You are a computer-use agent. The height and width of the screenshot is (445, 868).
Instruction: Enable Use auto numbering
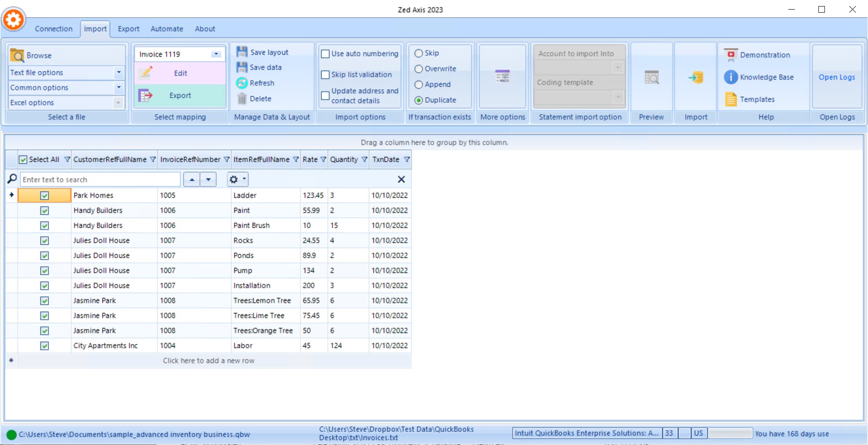[325, 53]
